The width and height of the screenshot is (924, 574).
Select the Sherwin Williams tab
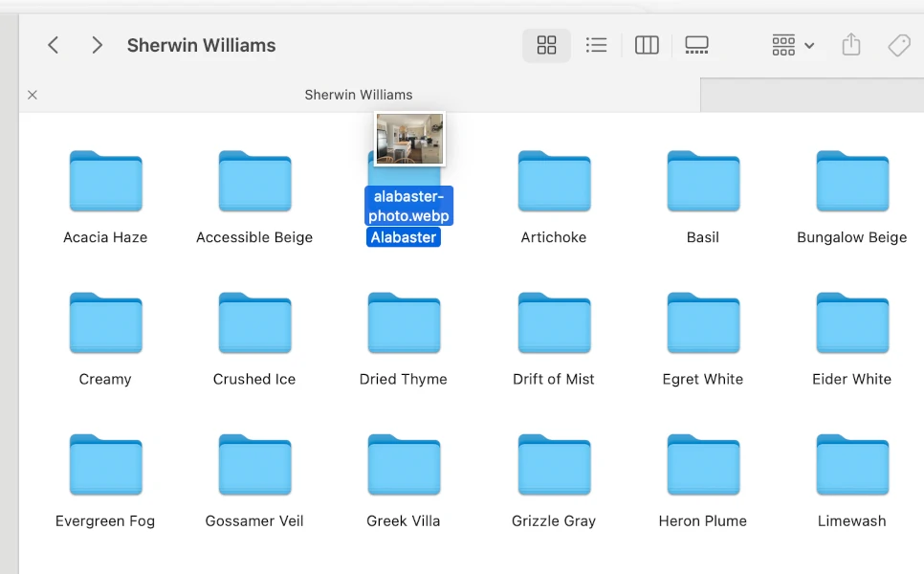pos(359,95)
